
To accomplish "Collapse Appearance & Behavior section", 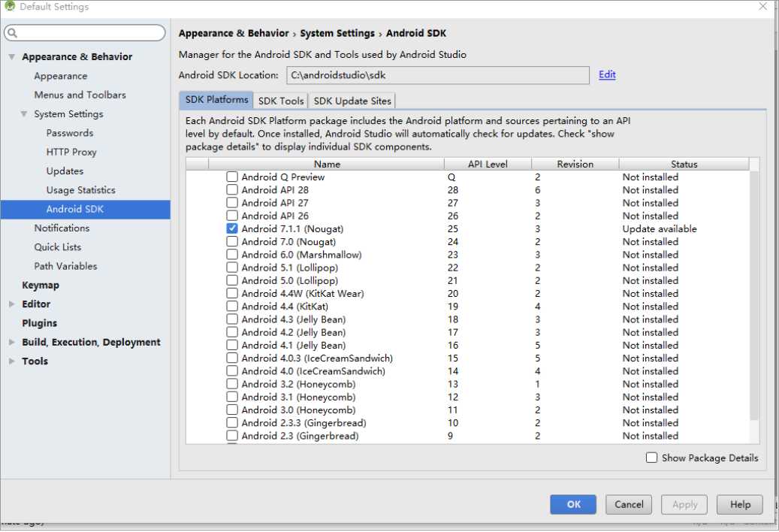I will click(11, 57).
